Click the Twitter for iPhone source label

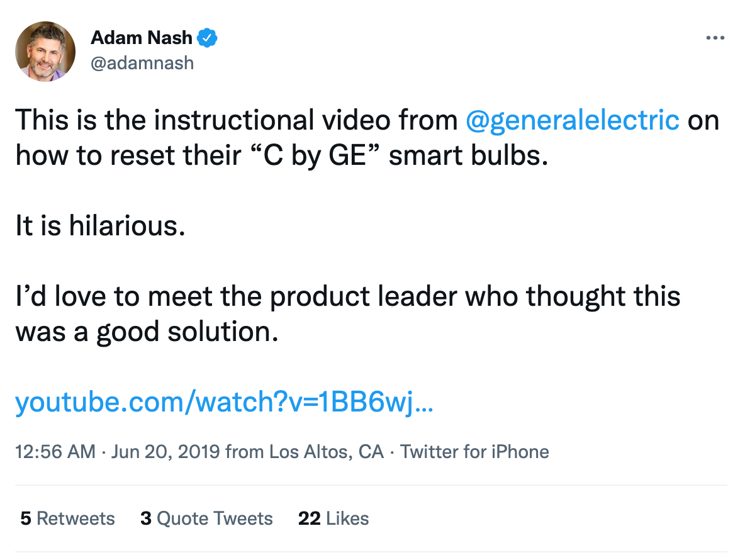[474, 452]
